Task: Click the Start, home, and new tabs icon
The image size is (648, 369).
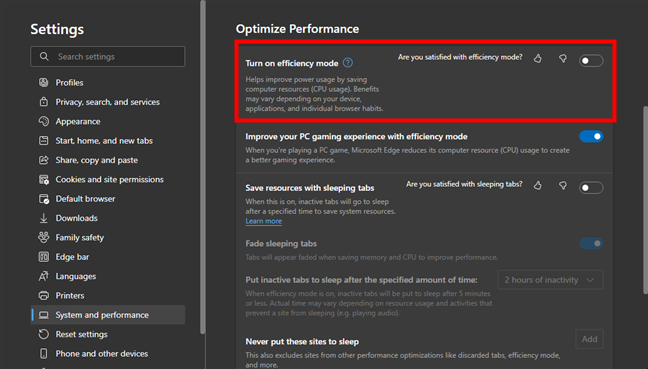Action: coord(43,140)
